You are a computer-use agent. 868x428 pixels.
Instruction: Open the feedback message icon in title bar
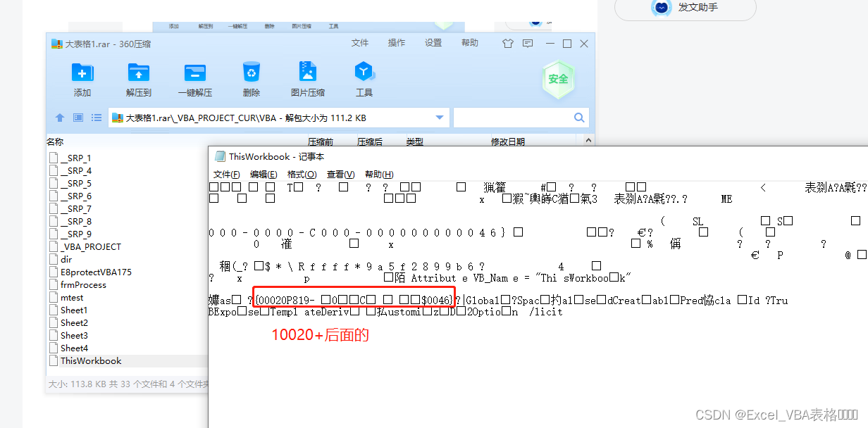[528, 44]
